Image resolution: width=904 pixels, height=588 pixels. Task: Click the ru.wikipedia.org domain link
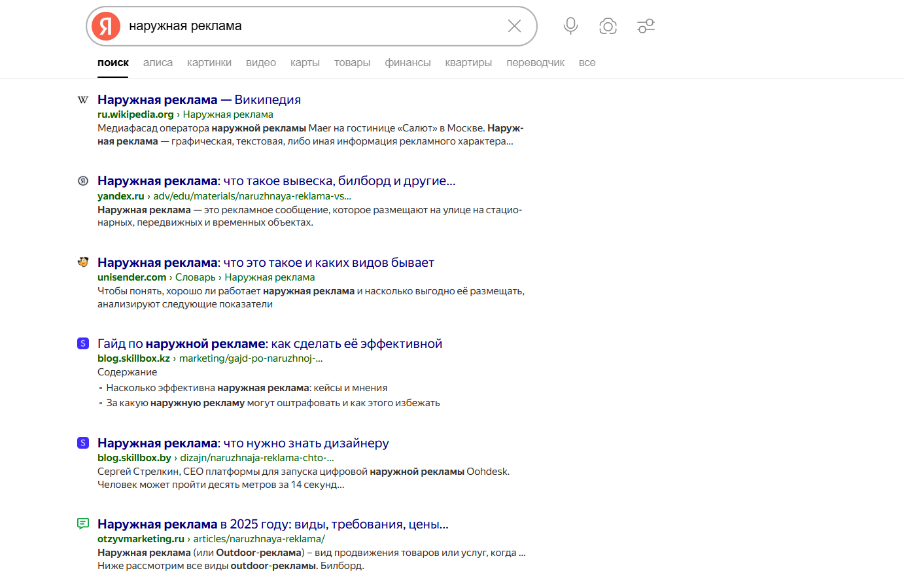135,114
